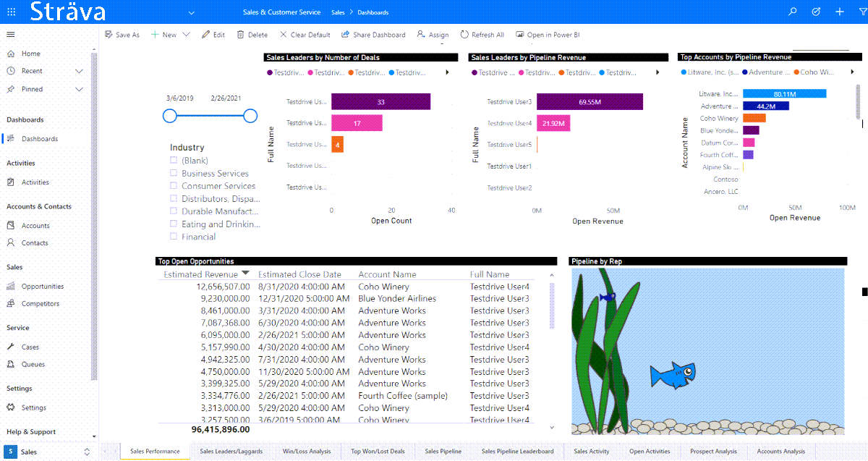Open the app launcher waffle icon

12,12
